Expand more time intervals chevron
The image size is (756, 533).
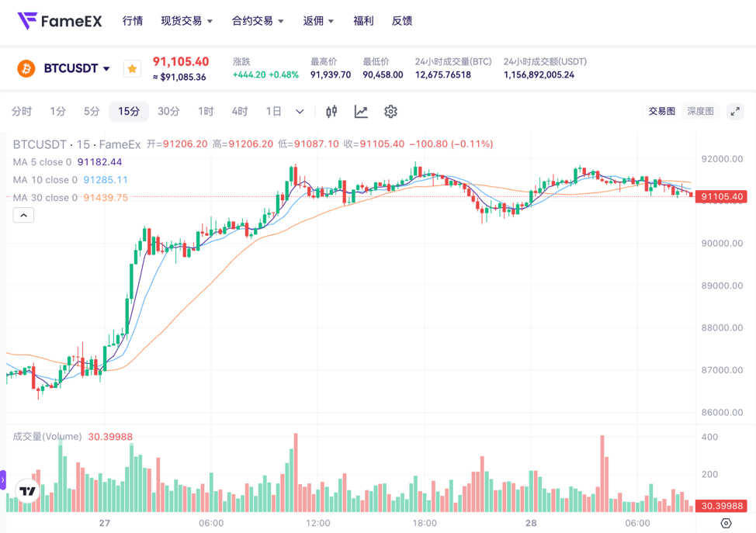300,112
